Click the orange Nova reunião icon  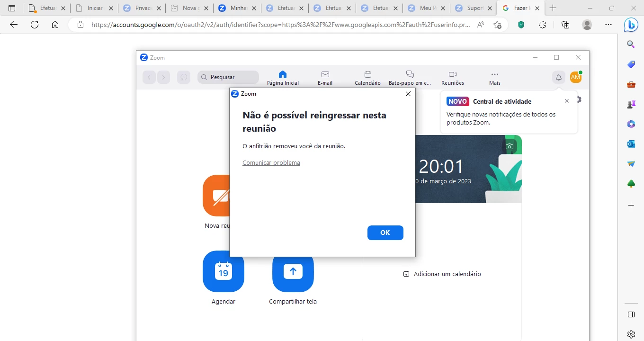pos(216,196)
